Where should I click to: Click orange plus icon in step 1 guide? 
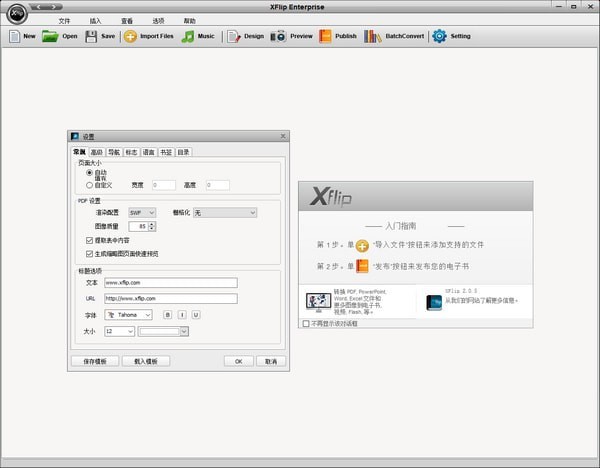click(362, 245)
